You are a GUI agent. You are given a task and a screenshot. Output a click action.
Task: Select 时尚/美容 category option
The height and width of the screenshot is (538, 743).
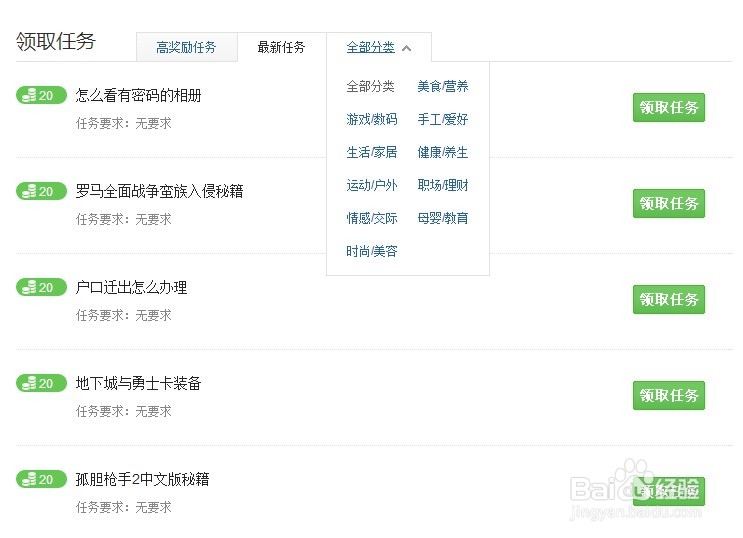[x=372, y=251]
